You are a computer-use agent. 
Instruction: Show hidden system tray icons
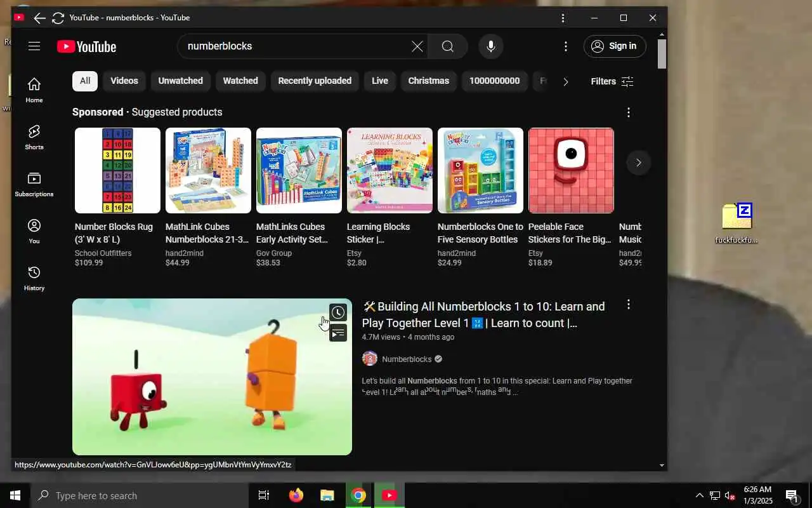700,495
